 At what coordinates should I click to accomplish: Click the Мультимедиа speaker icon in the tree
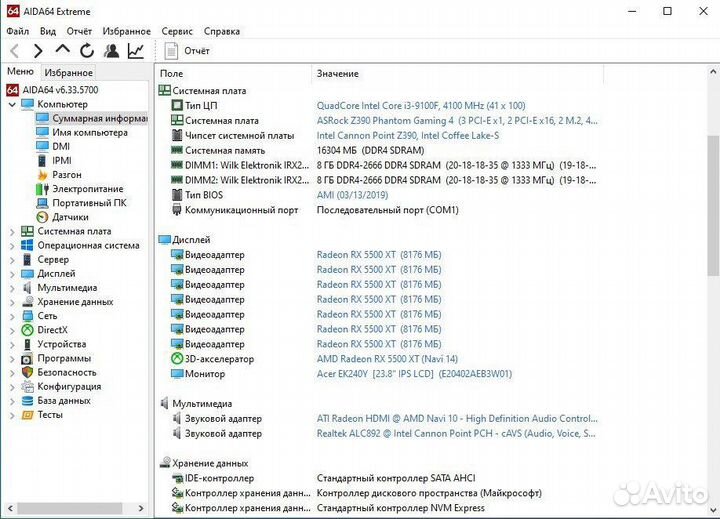(28, 288)
